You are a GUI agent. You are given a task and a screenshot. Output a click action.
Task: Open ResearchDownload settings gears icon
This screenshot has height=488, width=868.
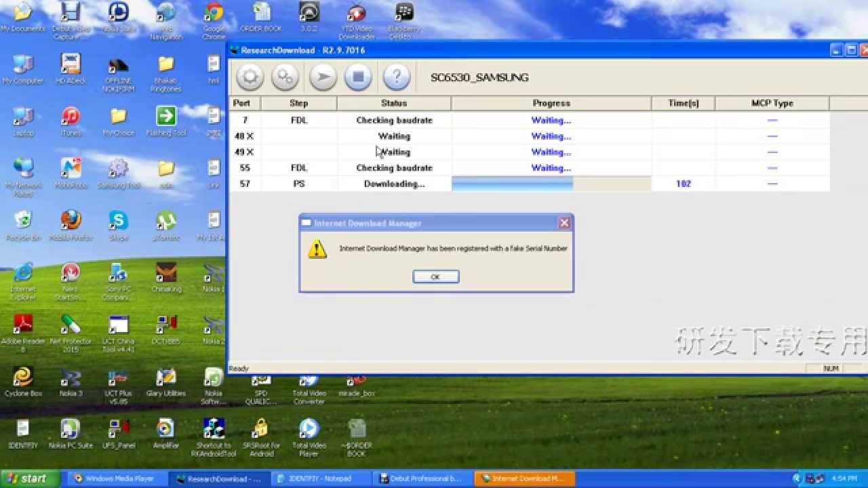pyautogui.click(x=285, y=77)
